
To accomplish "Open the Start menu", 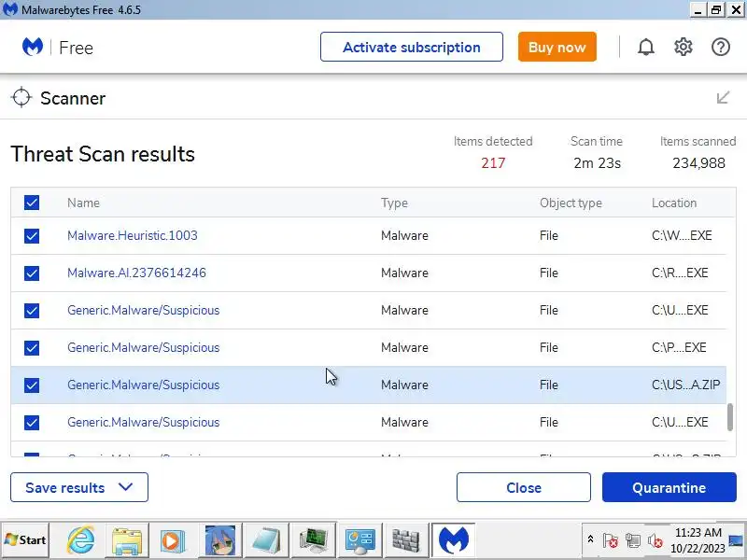I will coord(25,540).
